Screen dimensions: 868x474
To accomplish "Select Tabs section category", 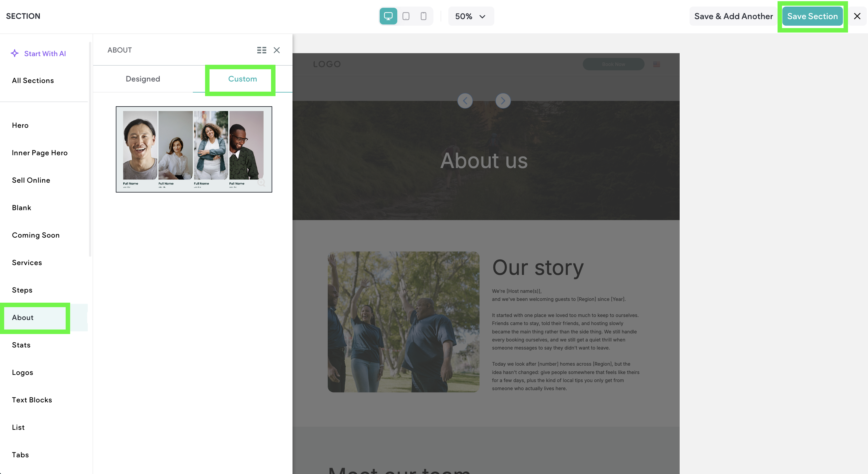I will (20, 455).
